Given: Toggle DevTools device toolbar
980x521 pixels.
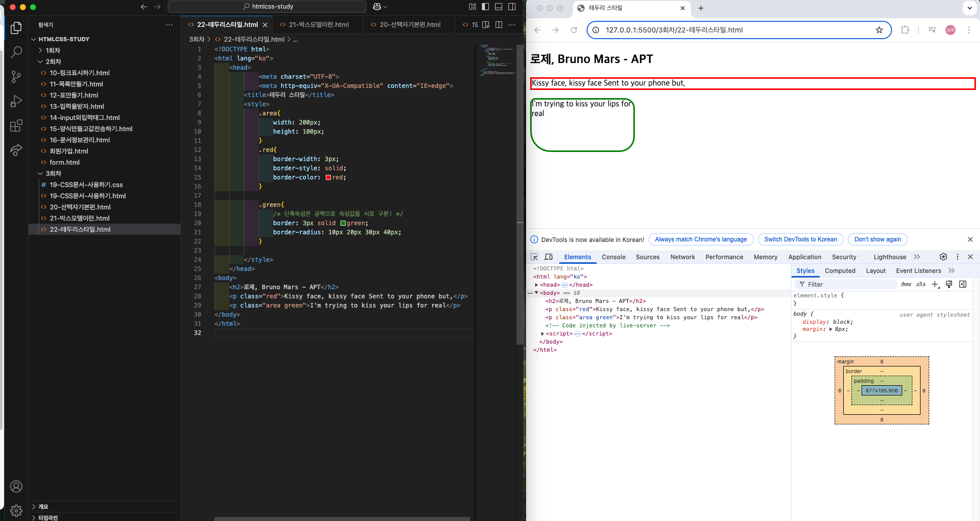Looking at the screenshot, I should click(x=548, y=257).
